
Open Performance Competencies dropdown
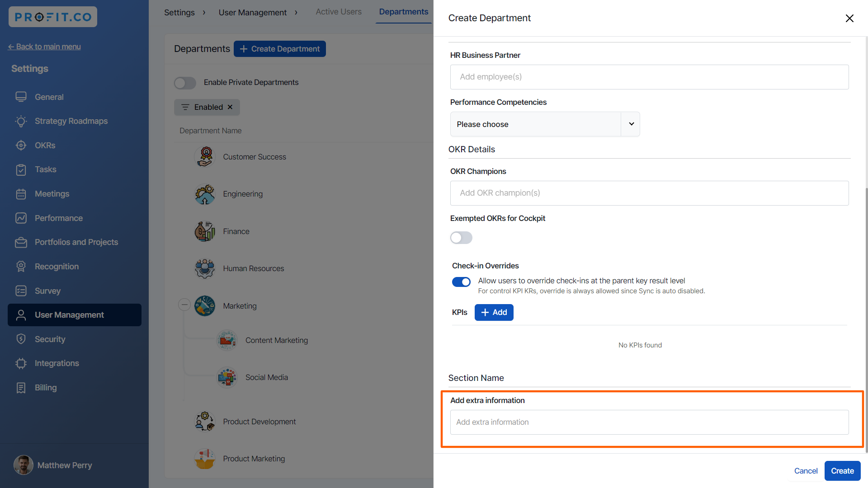click(545, 124)
